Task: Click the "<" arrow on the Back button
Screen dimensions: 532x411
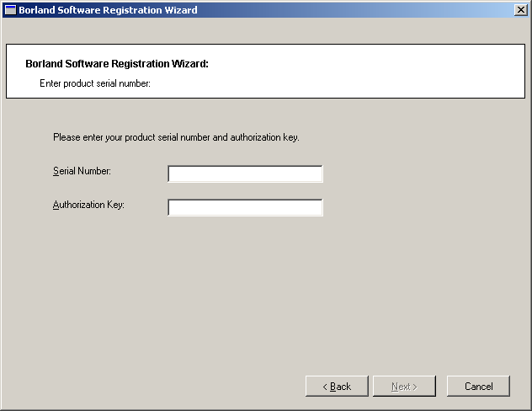Action: (x=326, y=387)
